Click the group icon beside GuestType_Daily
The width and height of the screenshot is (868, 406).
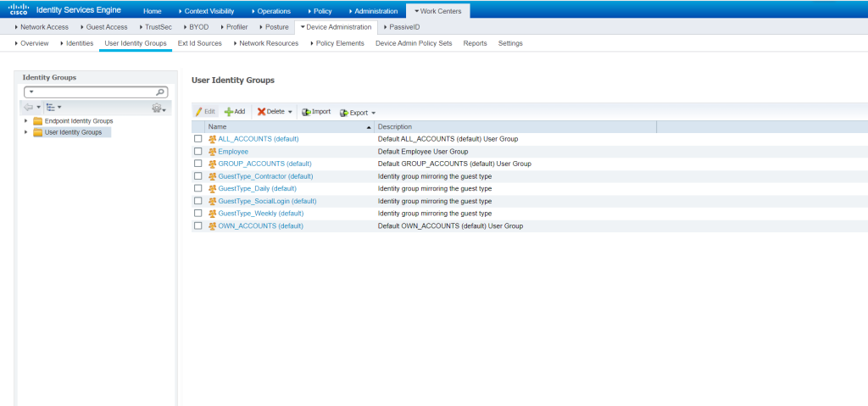(x=212, y=189)
